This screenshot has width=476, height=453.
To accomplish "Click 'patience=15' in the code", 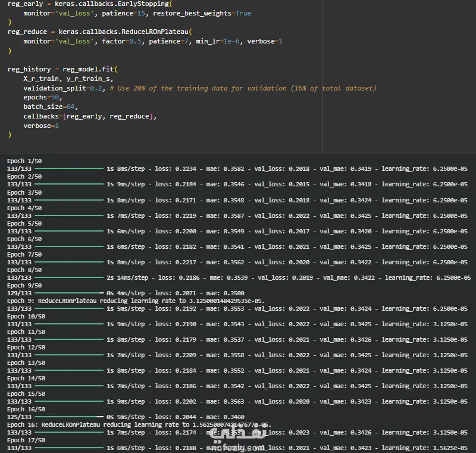I will pyautogui.click(x=123, y=13).
